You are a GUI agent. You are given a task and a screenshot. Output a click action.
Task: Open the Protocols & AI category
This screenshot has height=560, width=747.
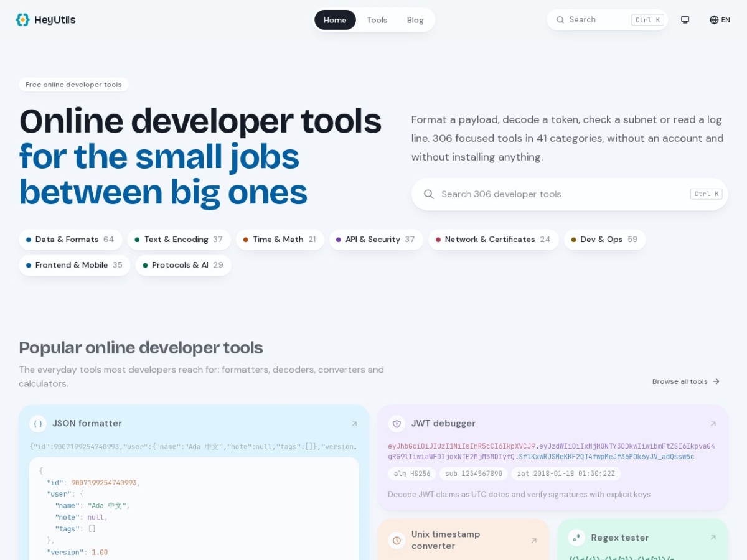[183, 265]
